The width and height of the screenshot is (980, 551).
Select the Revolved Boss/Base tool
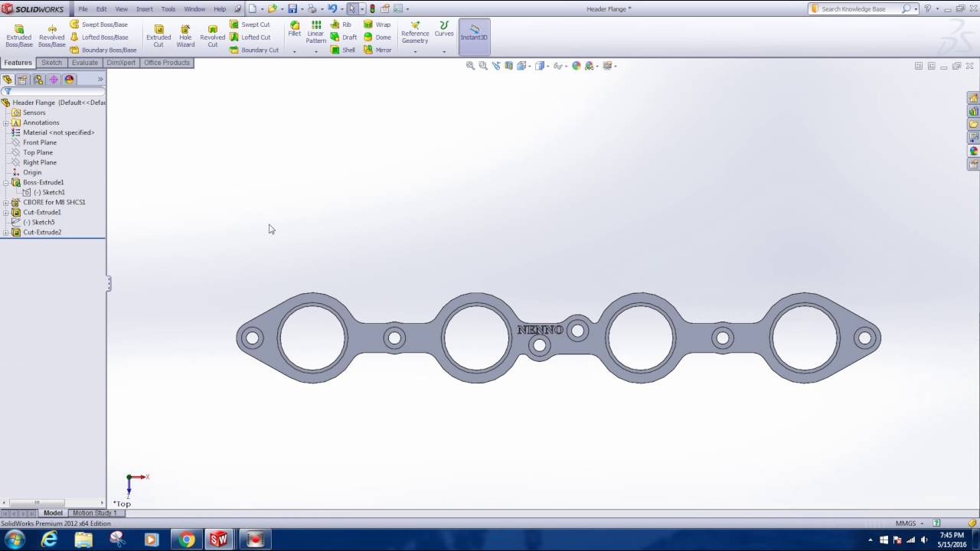52,36
